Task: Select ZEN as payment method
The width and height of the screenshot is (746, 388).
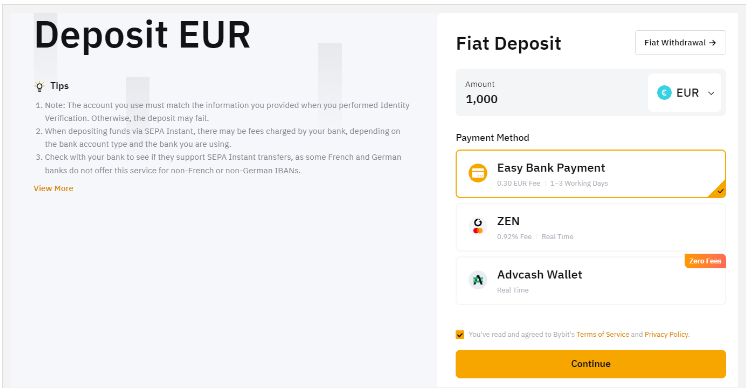Action: click(x=590, y=227)
